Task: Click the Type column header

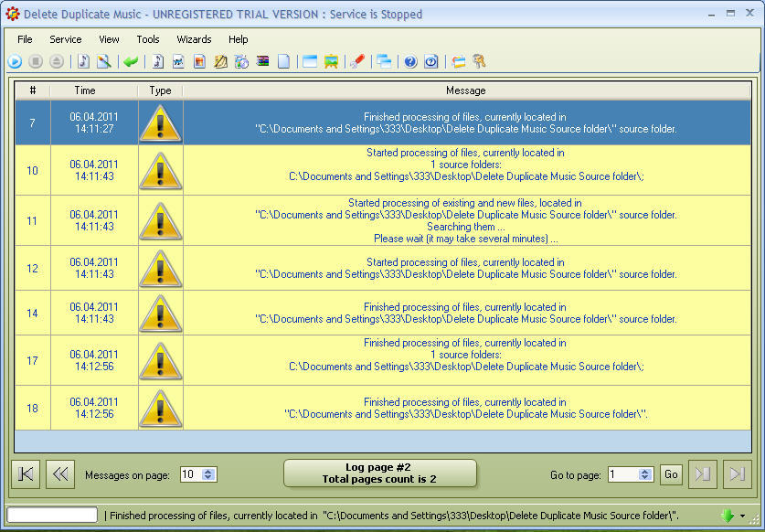Action: click(160, 90)
